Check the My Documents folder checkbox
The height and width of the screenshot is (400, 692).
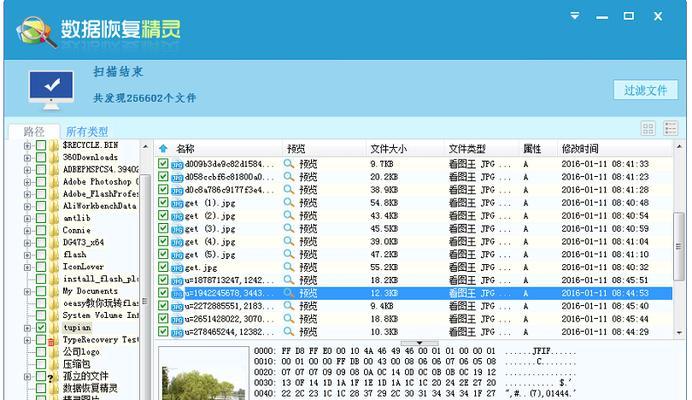pyautogui.click(x=41, y=291)
